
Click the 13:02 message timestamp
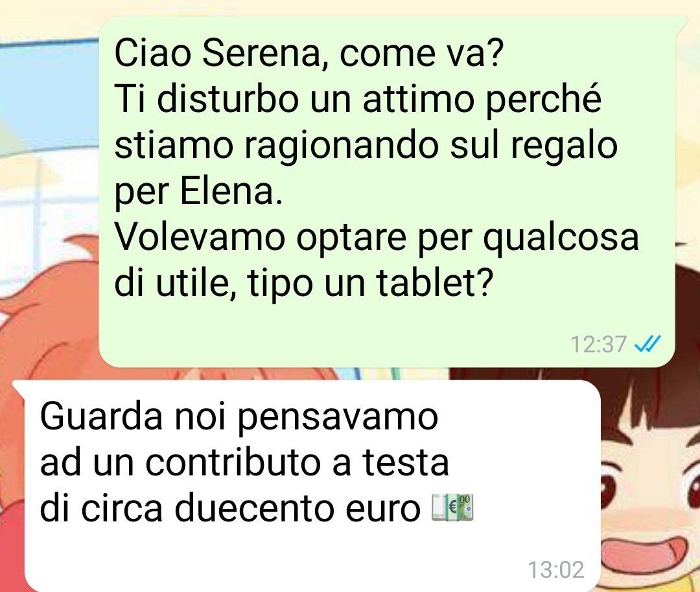pyautogui.click(x=556, y=570)
